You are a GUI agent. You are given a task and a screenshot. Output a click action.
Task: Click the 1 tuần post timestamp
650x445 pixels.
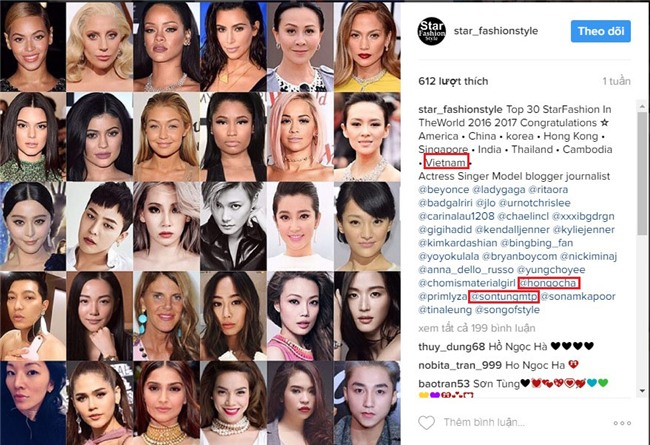pos(616,81)
